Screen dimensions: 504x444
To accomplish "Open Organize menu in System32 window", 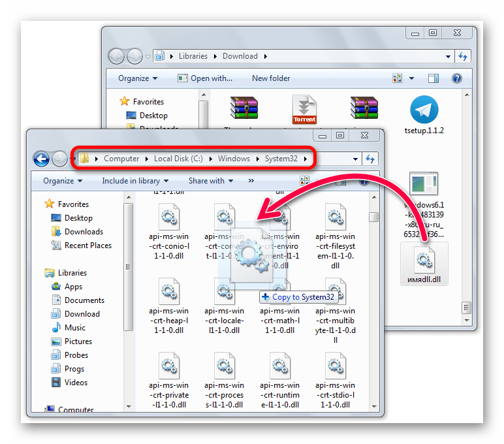I will click(x=63, y=181).
